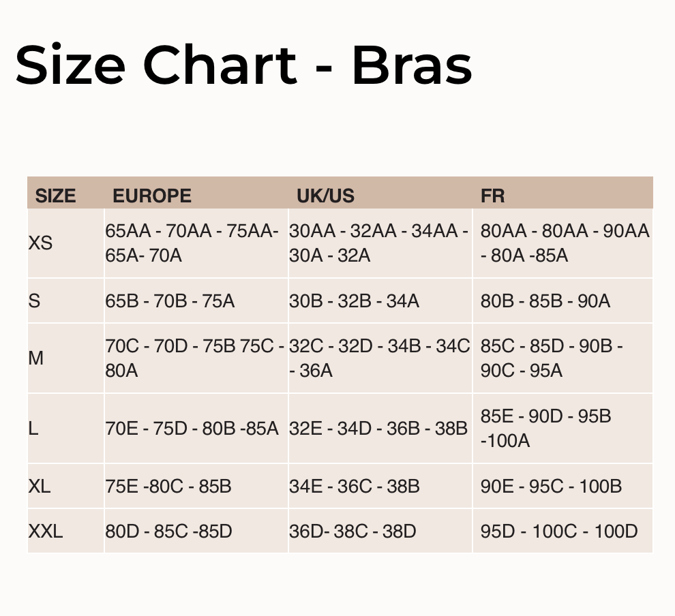Click the UK/US cell 30B - 32B - 34A
This screenshot has height=616, width=675.
coord(354,301)
